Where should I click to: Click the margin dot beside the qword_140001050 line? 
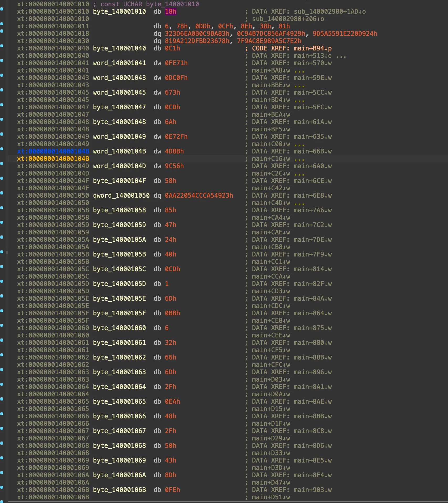point(2,193)
